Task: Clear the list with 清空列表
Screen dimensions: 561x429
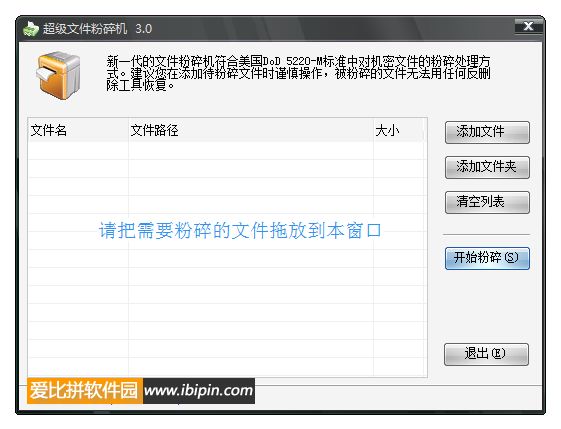Action: (x=487, y=202)
